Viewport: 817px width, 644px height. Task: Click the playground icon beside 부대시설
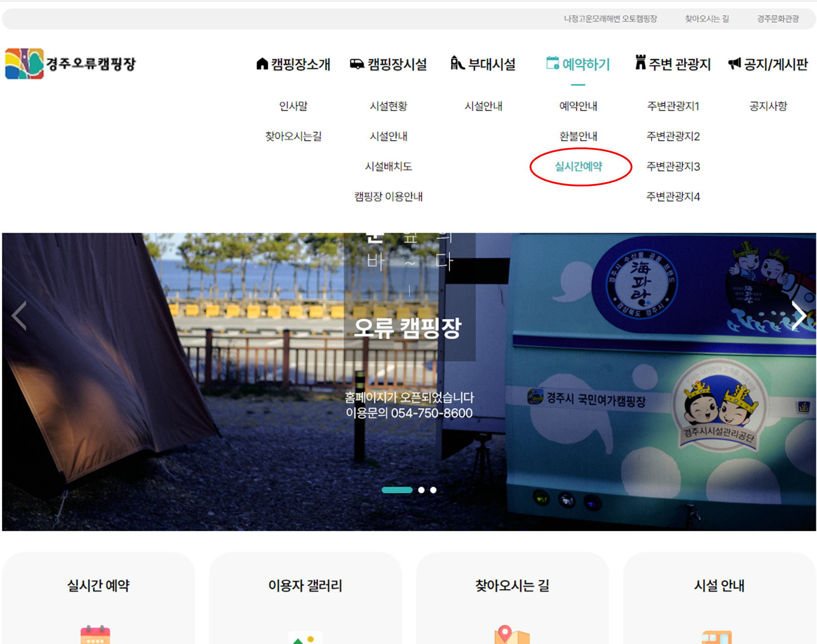pyautogui.click(x=457, y=63)
